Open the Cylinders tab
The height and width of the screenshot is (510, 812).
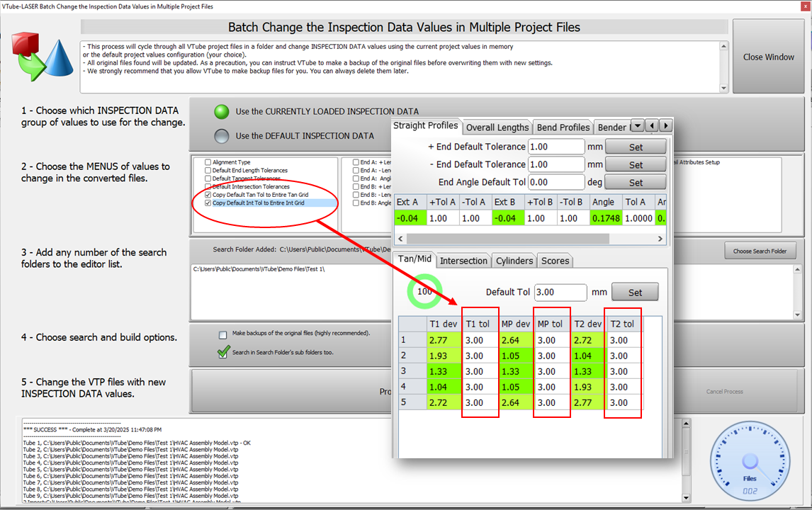514,261
